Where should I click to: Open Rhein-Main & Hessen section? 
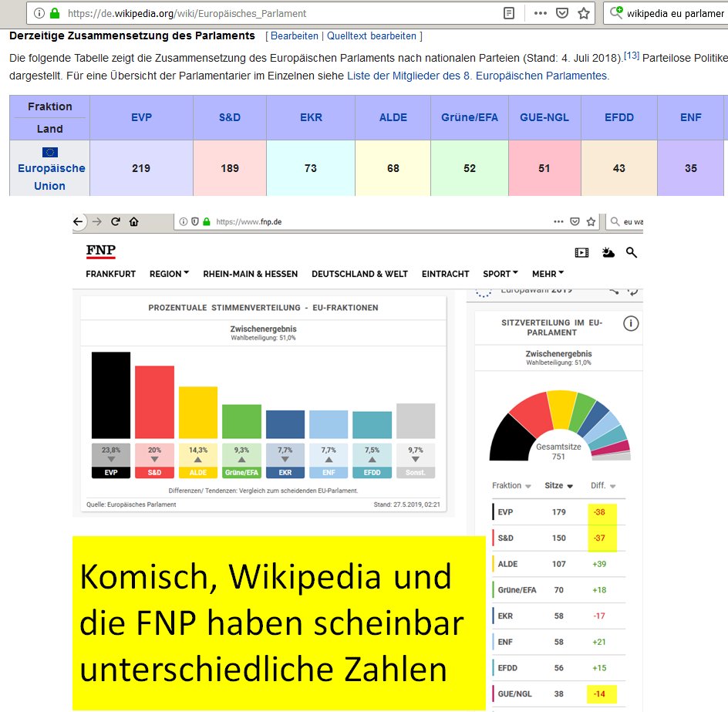[250, 274]
